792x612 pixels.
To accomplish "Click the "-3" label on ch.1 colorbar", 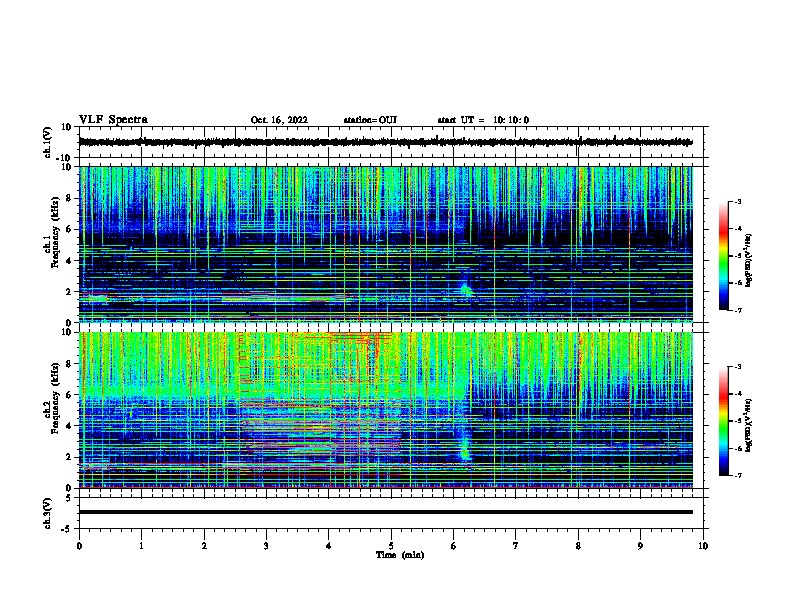I will [738, 201].
